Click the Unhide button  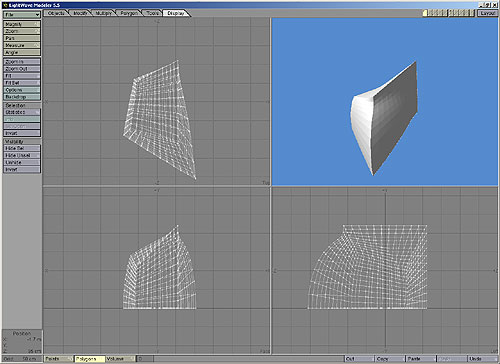pyautogui.click(x=22, y=162)
